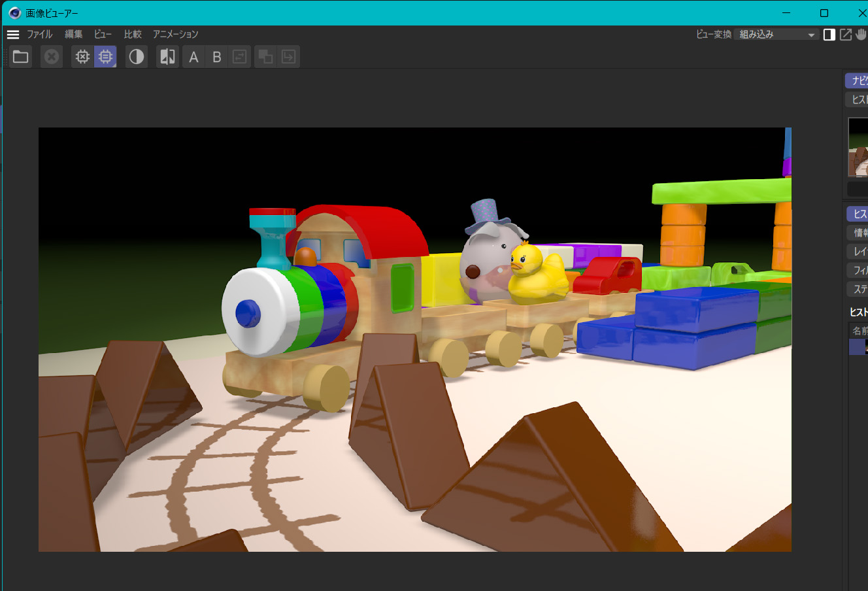868x591 pixels.
Task: Open viewer in new window icon
Action: [x=846, y=35]
